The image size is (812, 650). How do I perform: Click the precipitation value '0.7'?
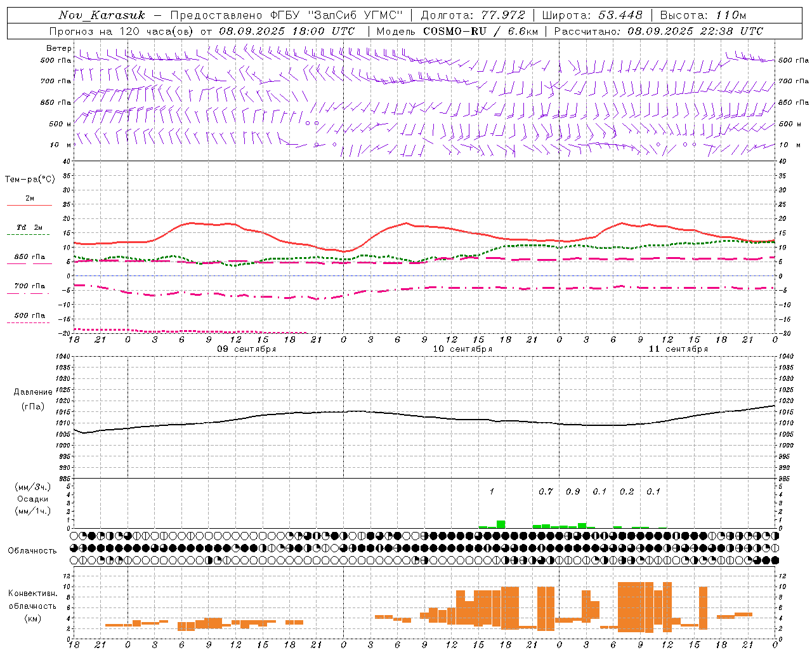[x=546, y=491]
